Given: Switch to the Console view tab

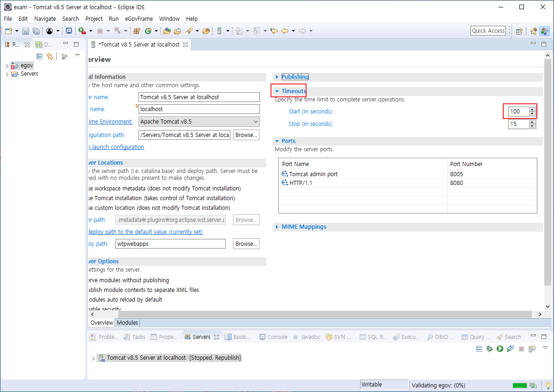Looking at the screenshot, I should (273, 337).
